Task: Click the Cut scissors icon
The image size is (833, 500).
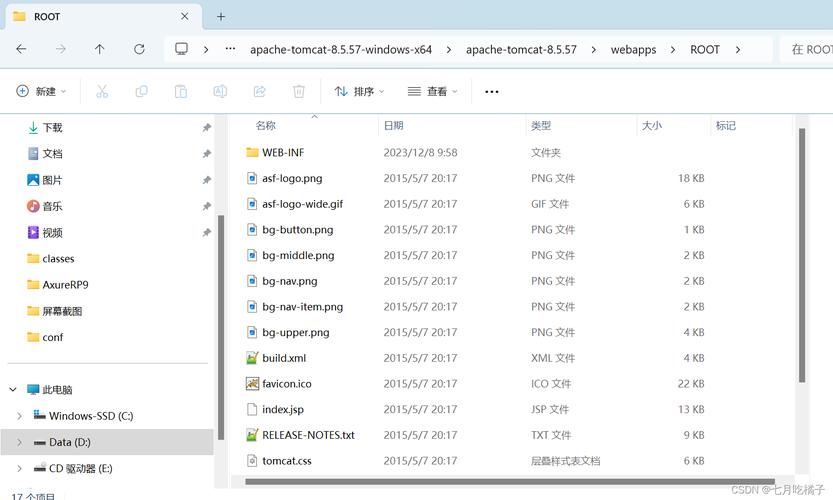Action: 102,91
